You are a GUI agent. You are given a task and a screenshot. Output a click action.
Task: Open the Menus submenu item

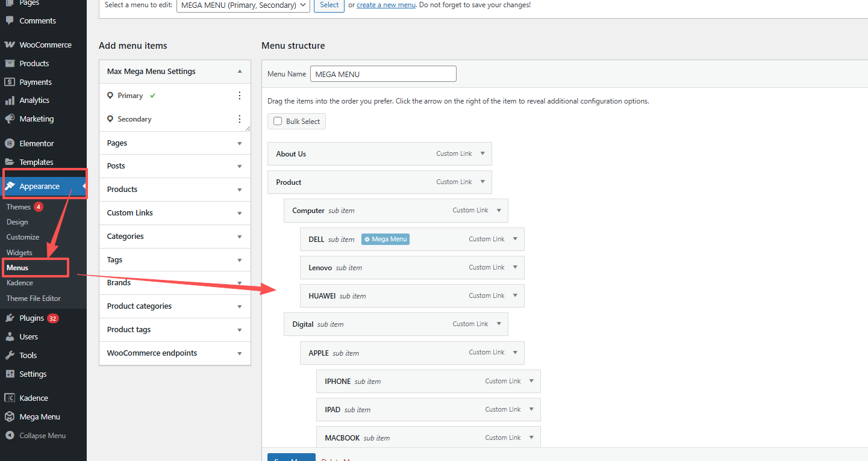click(x=17, y=268)
